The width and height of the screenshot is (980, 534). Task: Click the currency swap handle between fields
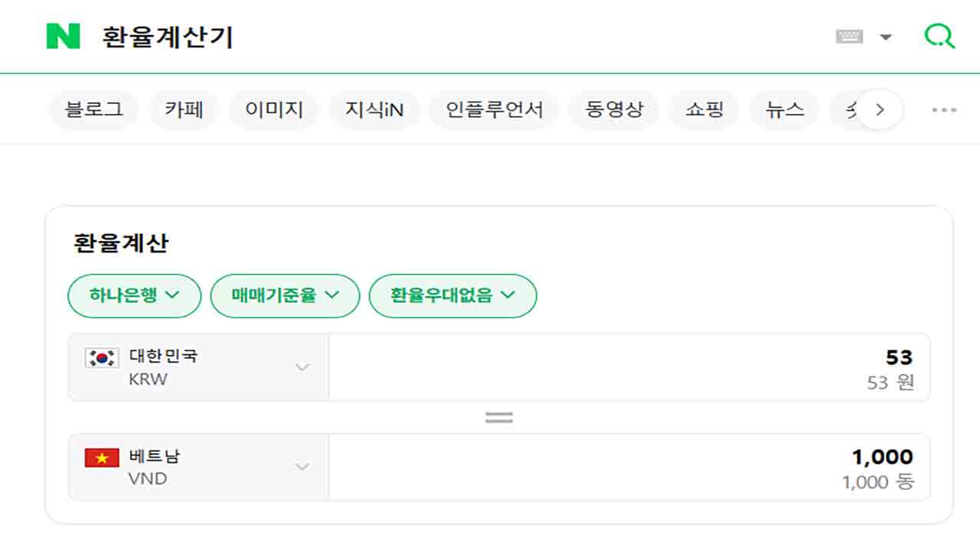tap(498, 416)
